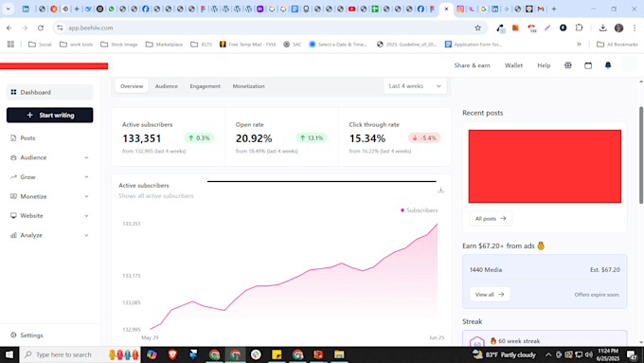Open the browser extensions puzzle icon
Image resolution: width=644 pixels, height=363 pixels.
point(579,27)
